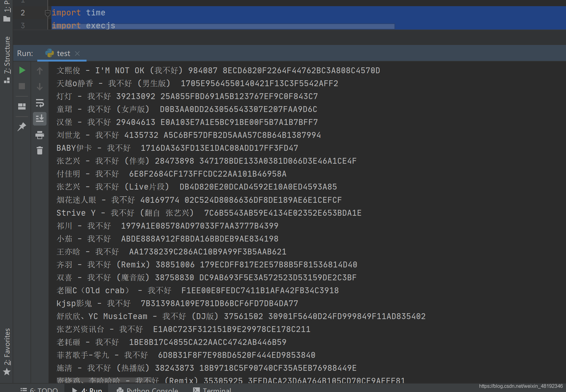Open the Structure tool window
This screenshot has height=392, width=566.
point(7,59)
